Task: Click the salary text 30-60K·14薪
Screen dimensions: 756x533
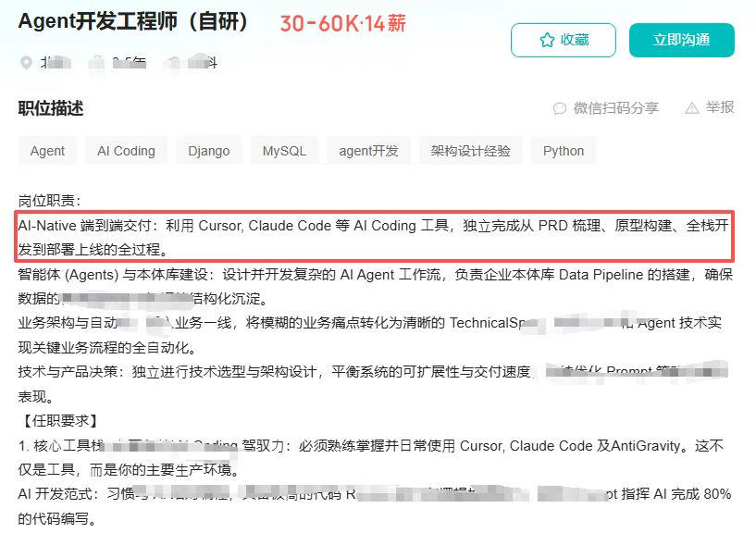Action: click(x=342, y=23)
